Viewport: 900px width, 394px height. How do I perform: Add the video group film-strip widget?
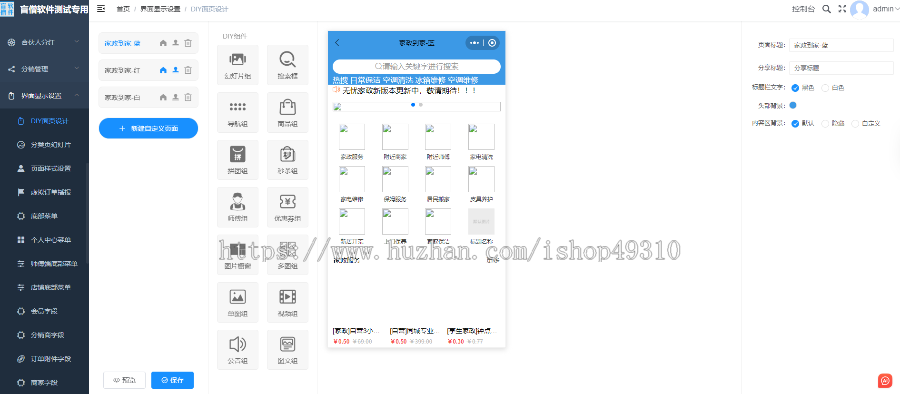pyautogui.click(x=288, y=302)
